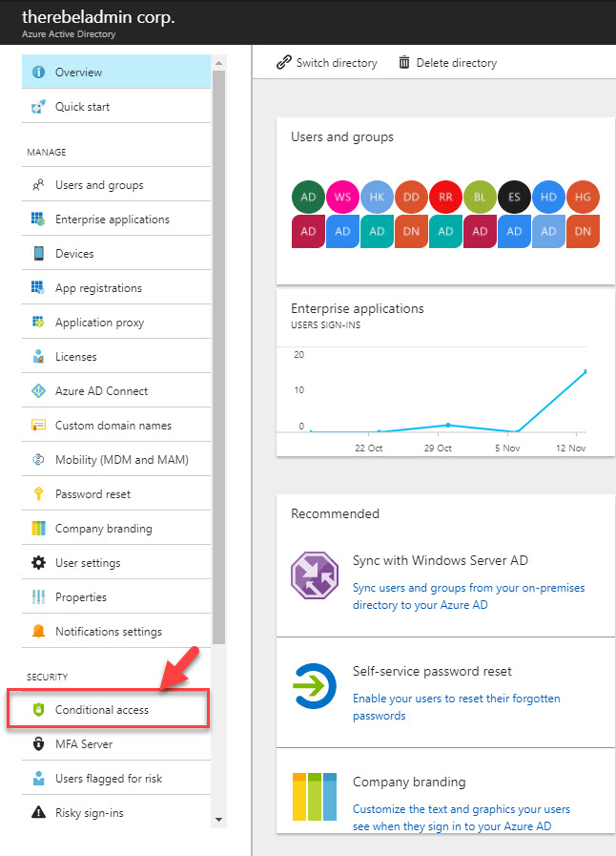Open Azure AD Connect menu entry
This screenshot has height=856, width=616.
[x=116, y=390]
